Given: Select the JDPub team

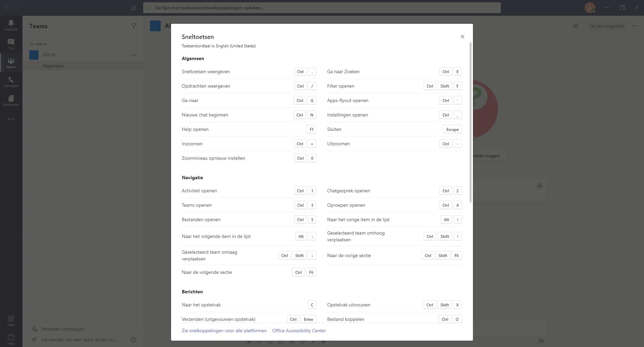Looking at the screenshot, I should (49, 55).
